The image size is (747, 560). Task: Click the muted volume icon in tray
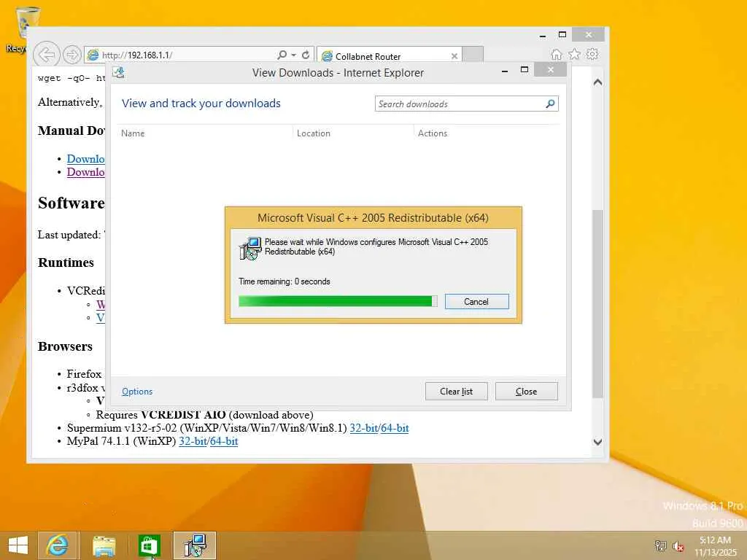(x=678, y=546)
